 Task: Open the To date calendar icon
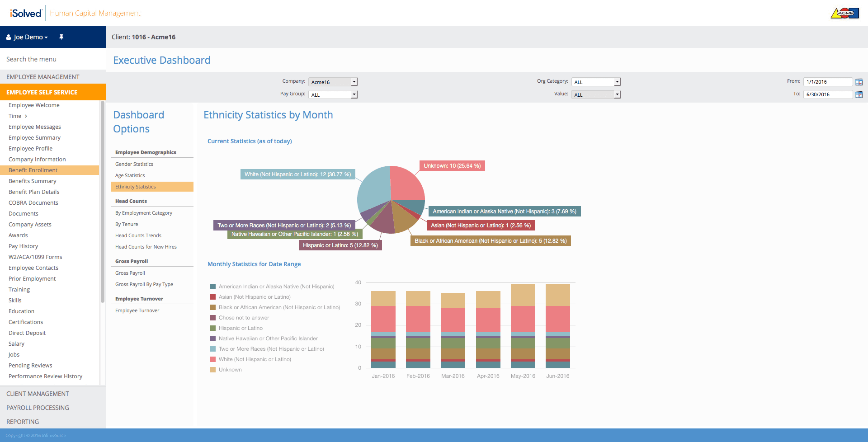[x=859, y=94]
